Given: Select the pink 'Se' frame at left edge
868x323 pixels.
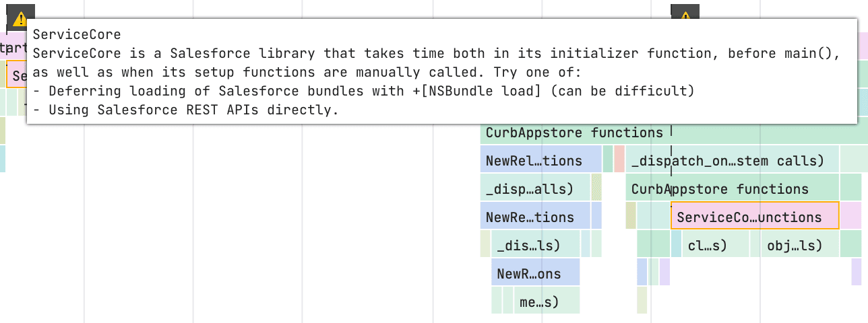Looking at the screenshot, I should point(17,75).
